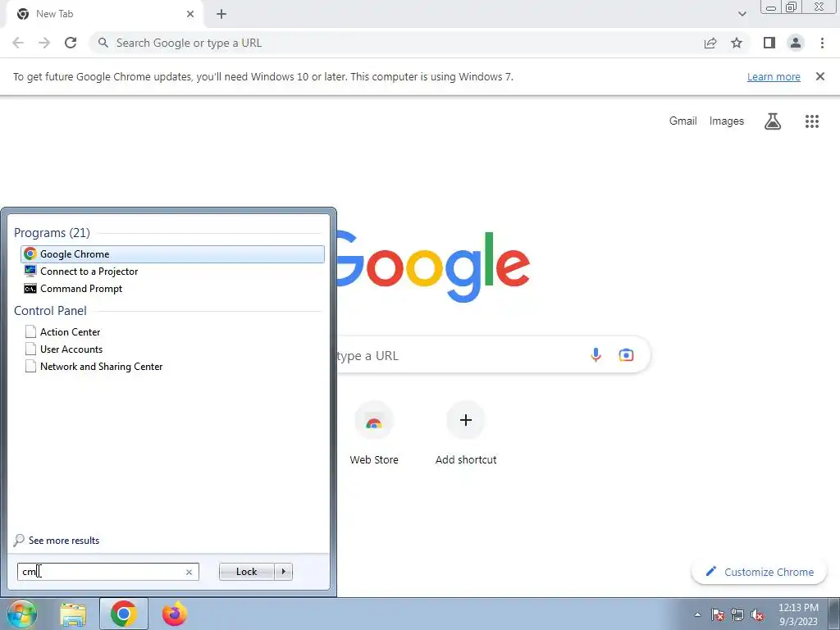The width and height of the screenshot is (840, 630).
Task: Open the Chrome profile avatar
Action: coord(796,43)
